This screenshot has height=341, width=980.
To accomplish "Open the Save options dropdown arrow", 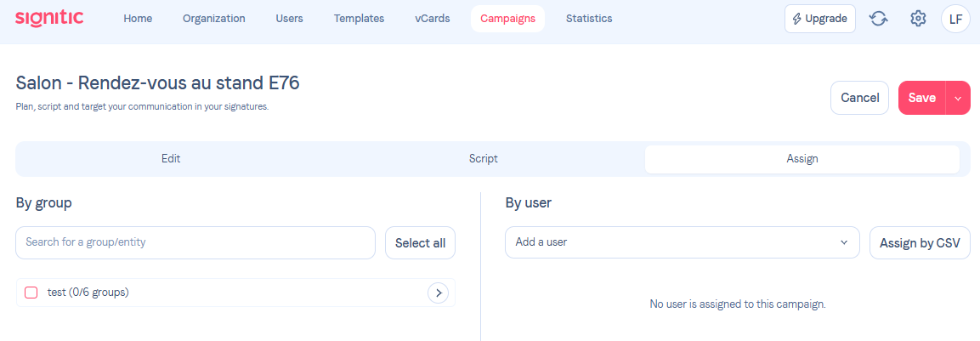I will click(958, 98).
